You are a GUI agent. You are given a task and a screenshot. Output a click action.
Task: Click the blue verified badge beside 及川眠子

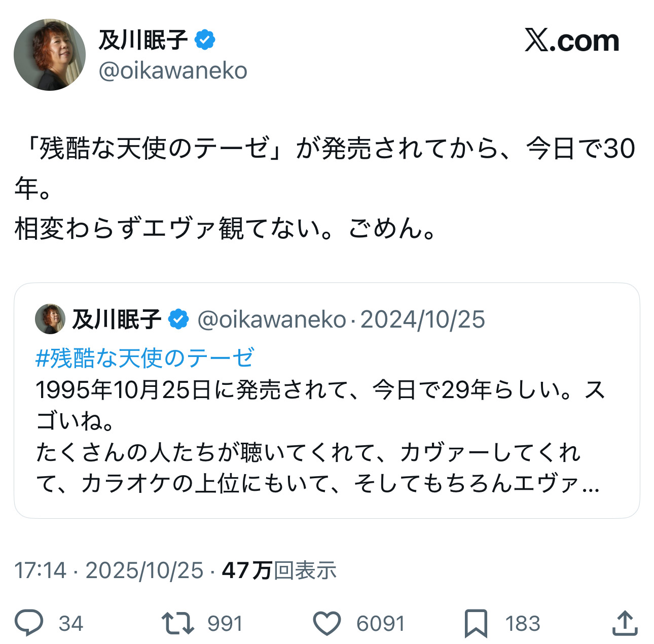205,40
